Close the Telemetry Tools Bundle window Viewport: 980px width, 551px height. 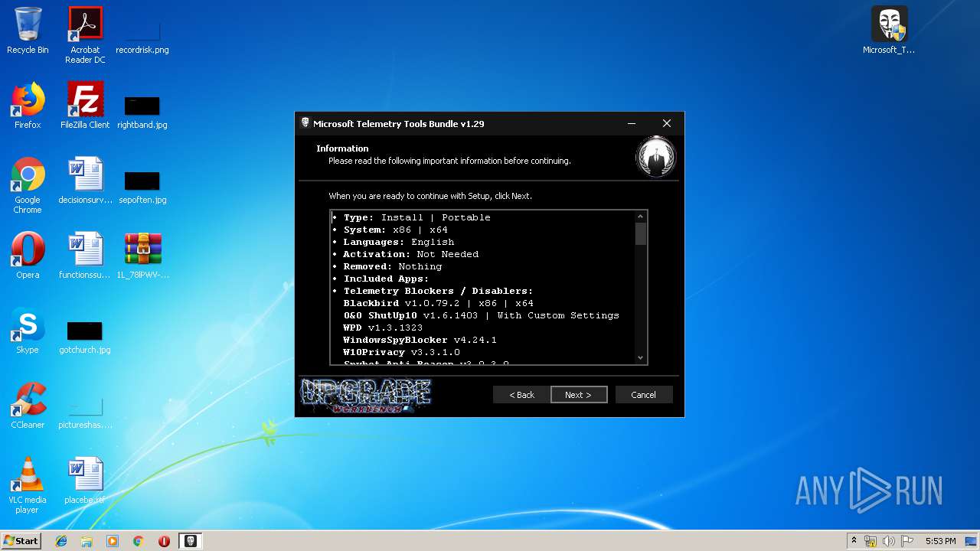(x=667, y=123)
